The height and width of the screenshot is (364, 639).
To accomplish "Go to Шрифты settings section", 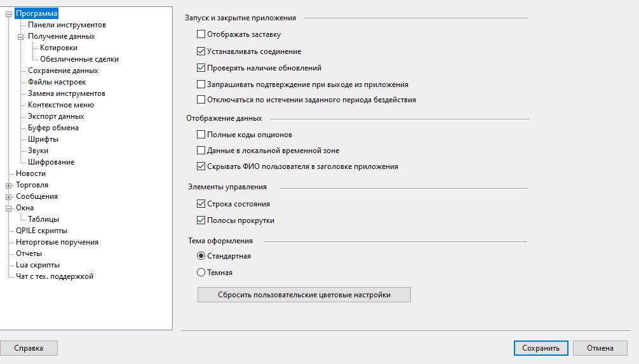I will tap(43, 139).
